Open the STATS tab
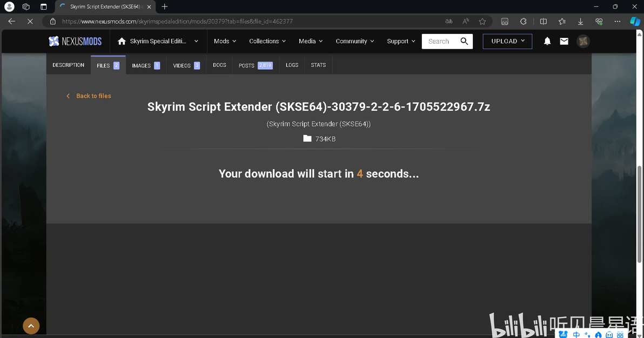The width and height of the screenshot is (644, 338). click(318, 65)
